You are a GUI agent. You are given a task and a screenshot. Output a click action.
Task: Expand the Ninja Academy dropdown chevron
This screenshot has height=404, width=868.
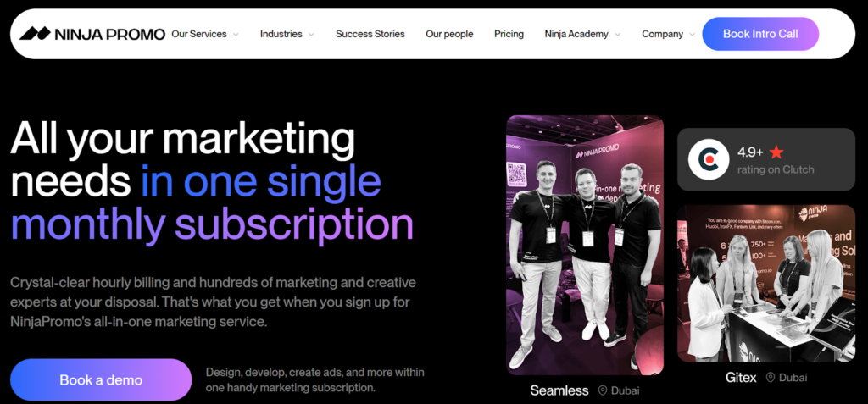[x=617, y=35]
